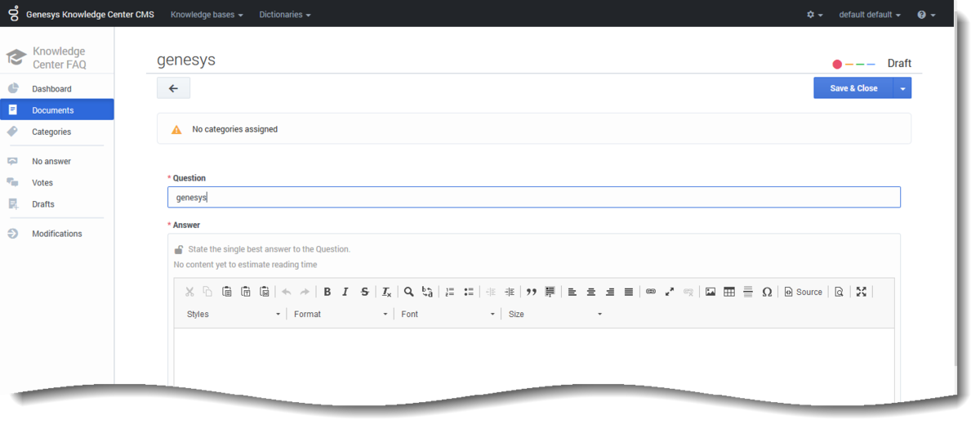Image resolution: width=980 pixels, height=429 pixels.
Task: Click the lock icon above the editor
Action: click(x=178, y=249)
